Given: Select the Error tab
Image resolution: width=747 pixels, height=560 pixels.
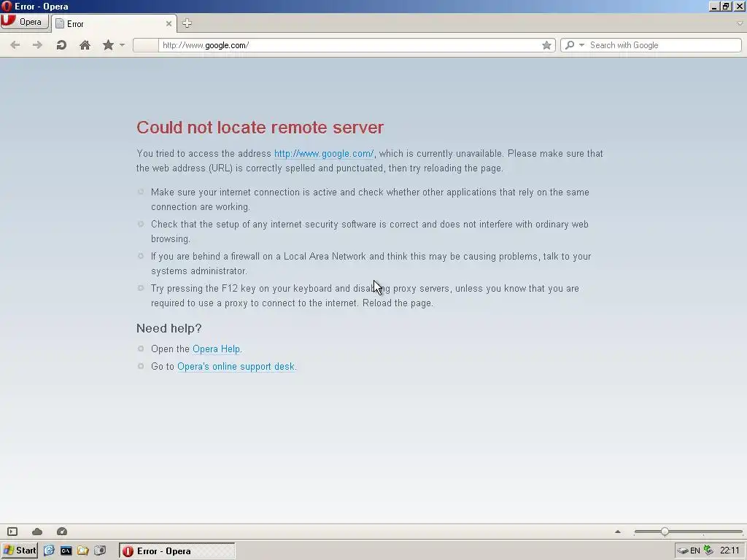Looking at the screenshot, I should tap(114, 24).
